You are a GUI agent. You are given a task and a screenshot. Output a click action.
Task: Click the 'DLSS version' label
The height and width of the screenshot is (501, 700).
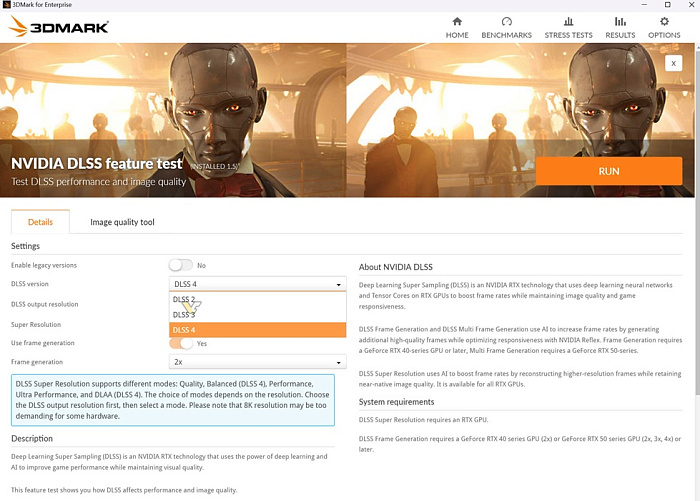coord(29,284)
